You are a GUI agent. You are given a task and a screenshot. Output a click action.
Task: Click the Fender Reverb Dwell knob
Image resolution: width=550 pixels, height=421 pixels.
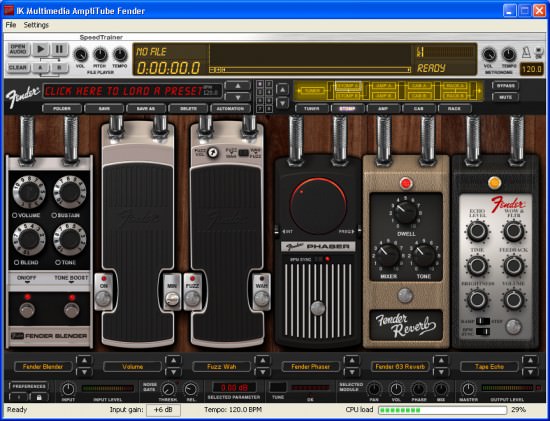tap(405, 212)
